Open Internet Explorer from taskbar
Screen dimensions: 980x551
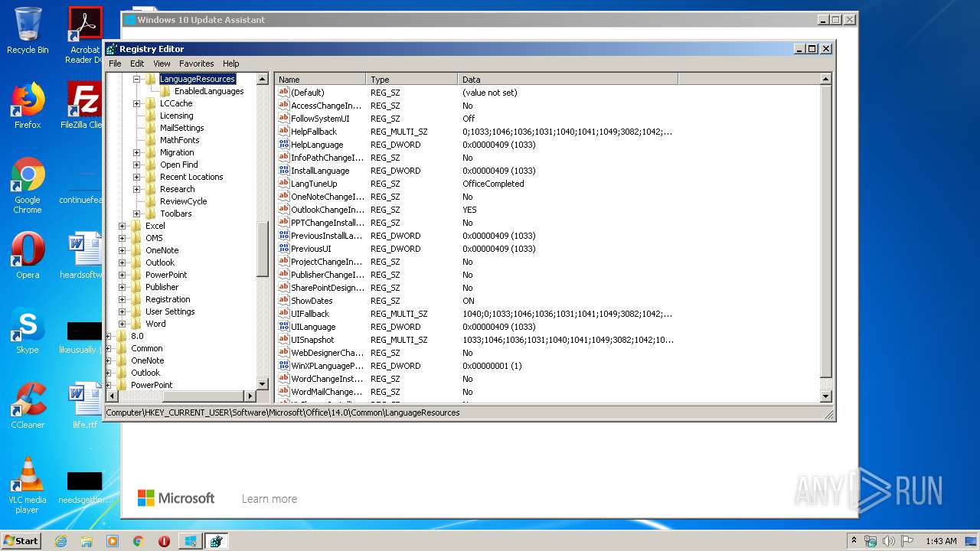tap(60, 541)
